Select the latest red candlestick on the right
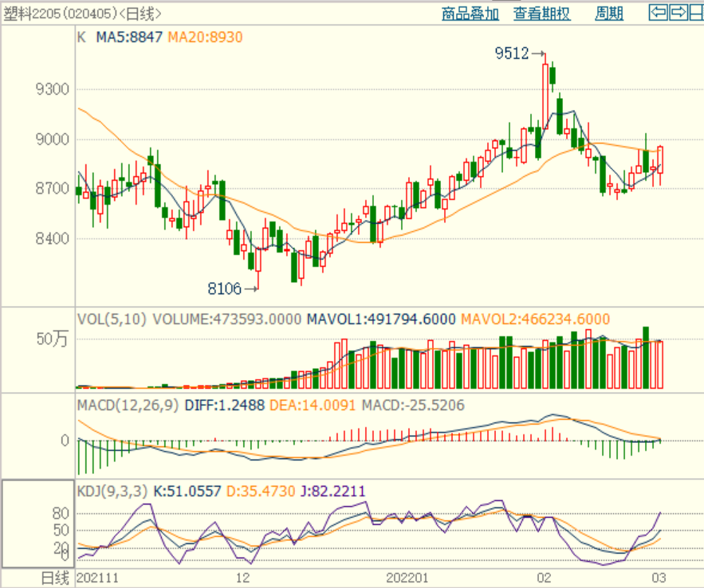Screen dimensions: 704x588 [x=660, y=159]
